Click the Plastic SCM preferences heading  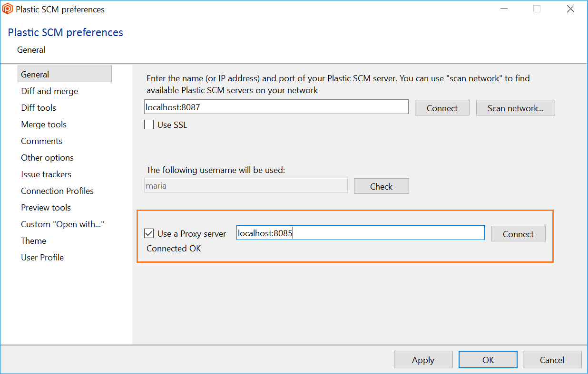pyautogui.click(x=66, y=32)
